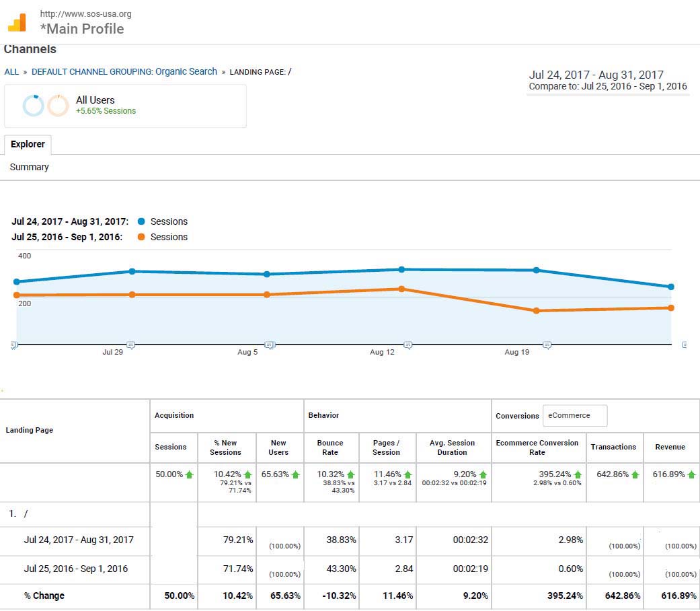This screenshot has height=611, width=700.
Task: Click the green up arrow beside Revenue 616.89%
Action: [x=691, y=474]
